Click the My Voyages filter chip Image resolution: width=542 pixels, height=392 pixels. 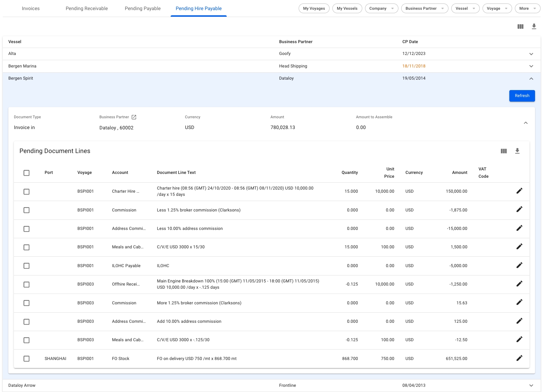[x=314, y=8]
